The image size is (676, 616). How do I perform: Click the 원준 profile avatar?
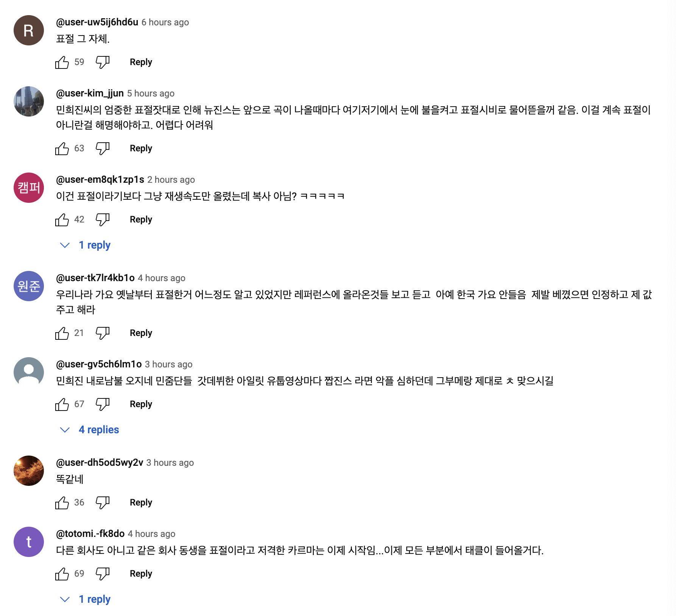(x=29, y=286)
